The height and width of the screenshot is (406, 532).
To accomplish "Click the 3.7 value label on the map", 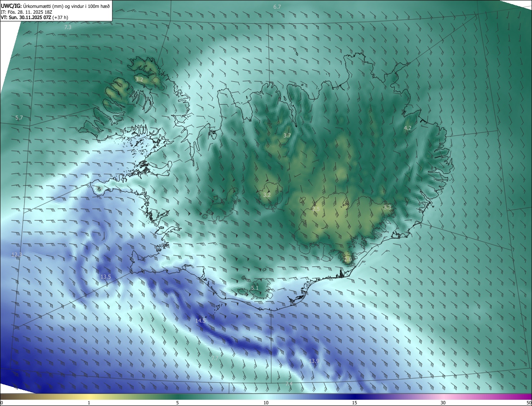I will (287, 135).
